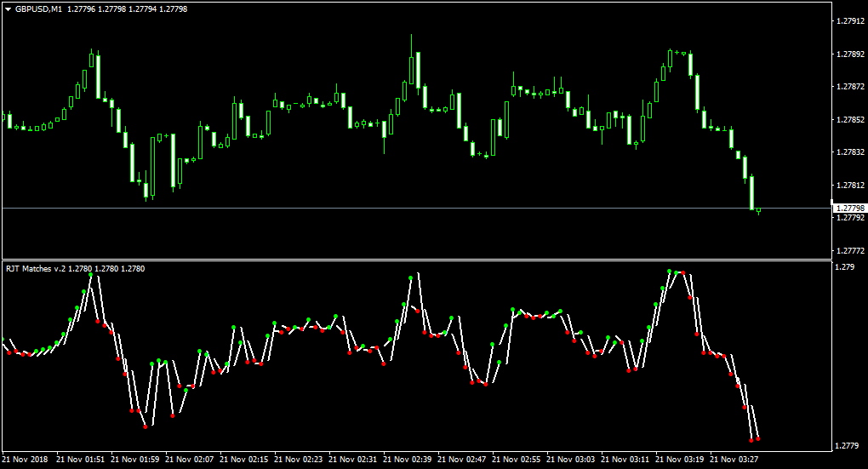
Task: Click the 1.27872 price axis label
Action: (850, 87)
